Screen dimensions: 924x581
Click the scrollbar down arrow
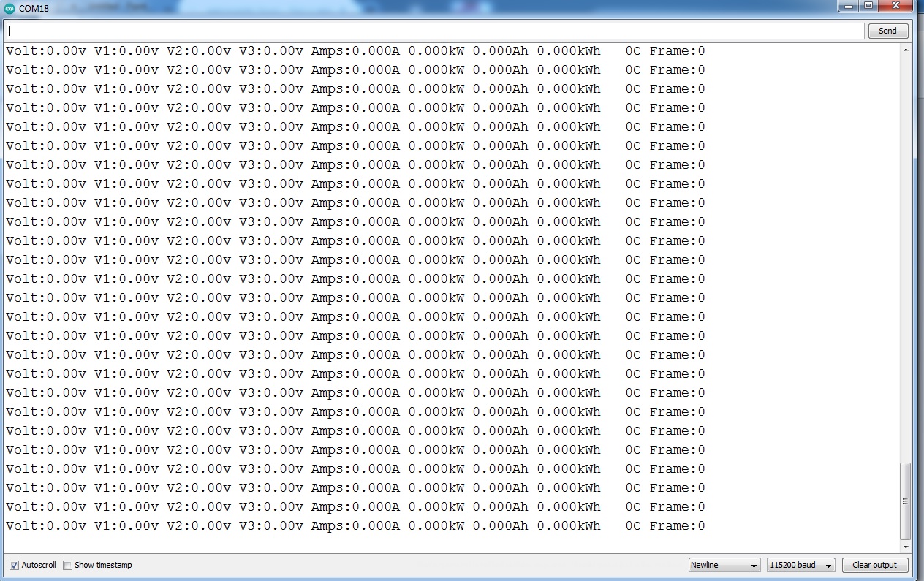click(x=906, y=547)
